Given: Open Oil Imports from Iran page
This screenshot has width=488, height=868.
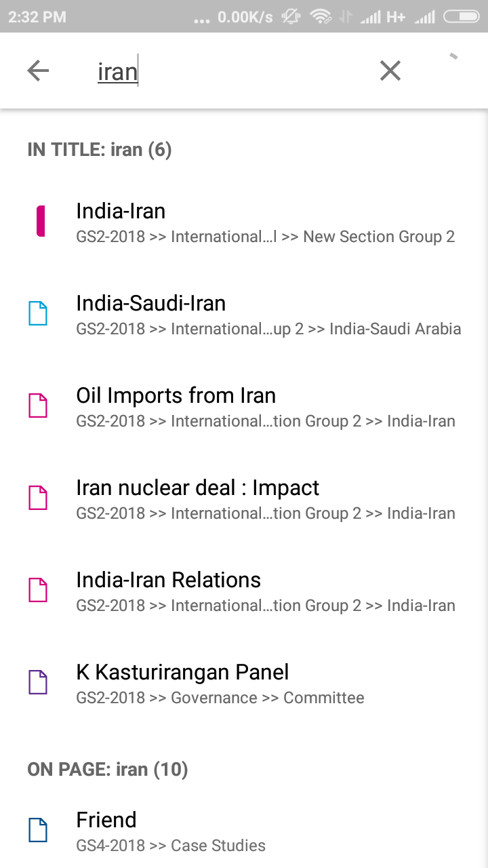Looking at the screenshot, I should point(264,407).
